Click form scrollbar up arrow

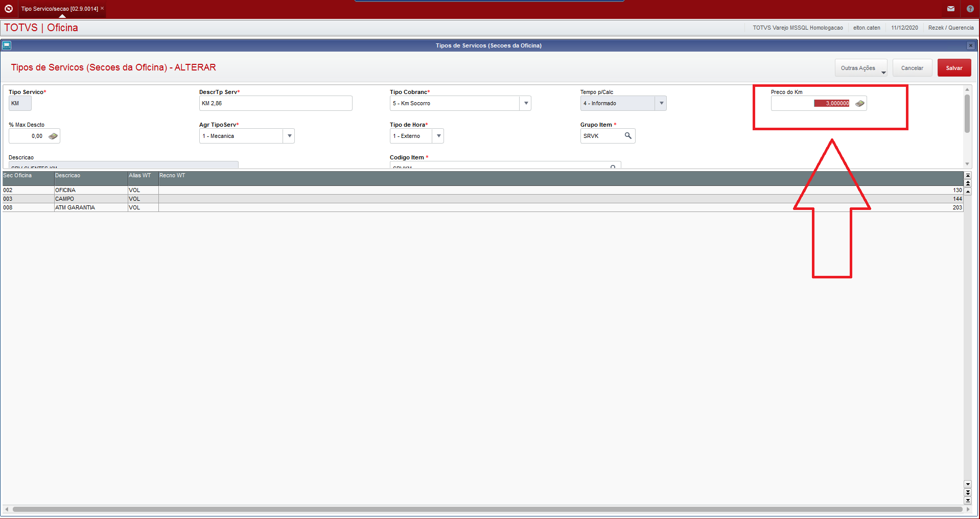(x=967, y=89)
